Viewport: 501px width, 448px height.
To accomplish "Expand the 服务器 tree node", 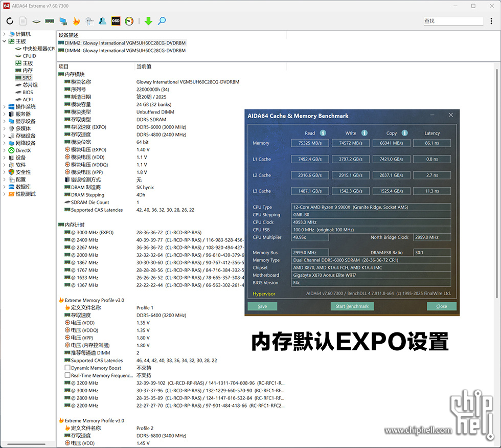I will (x=4, y=114).
